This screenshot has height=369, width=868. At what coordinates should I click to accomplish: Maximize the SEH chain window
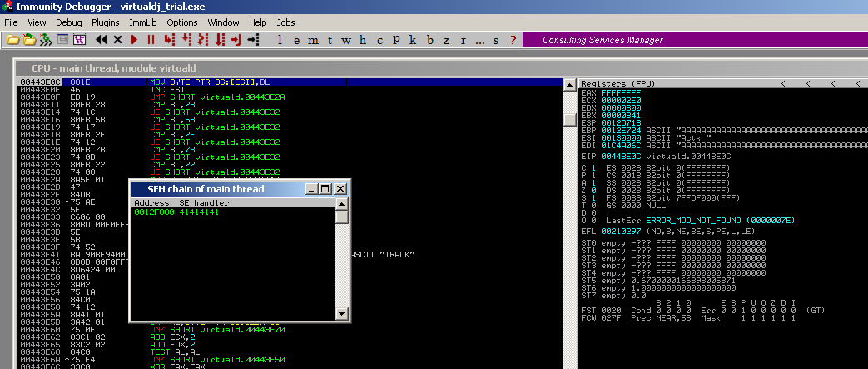[325, 189]
